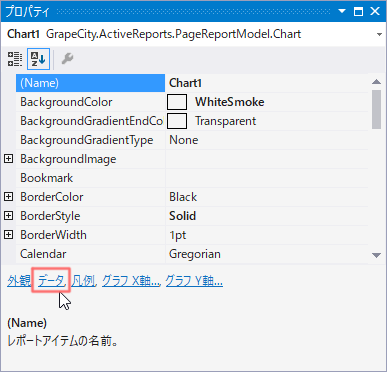Open the 外観 property dialog link
Image resolution: width=387 pixels, height=372 pixels.
point(19,281)
